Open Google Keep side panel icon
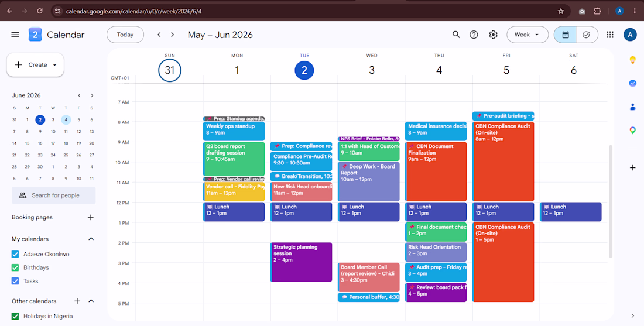The height and width of the screenshot is (326, 644). click(632, 60)
